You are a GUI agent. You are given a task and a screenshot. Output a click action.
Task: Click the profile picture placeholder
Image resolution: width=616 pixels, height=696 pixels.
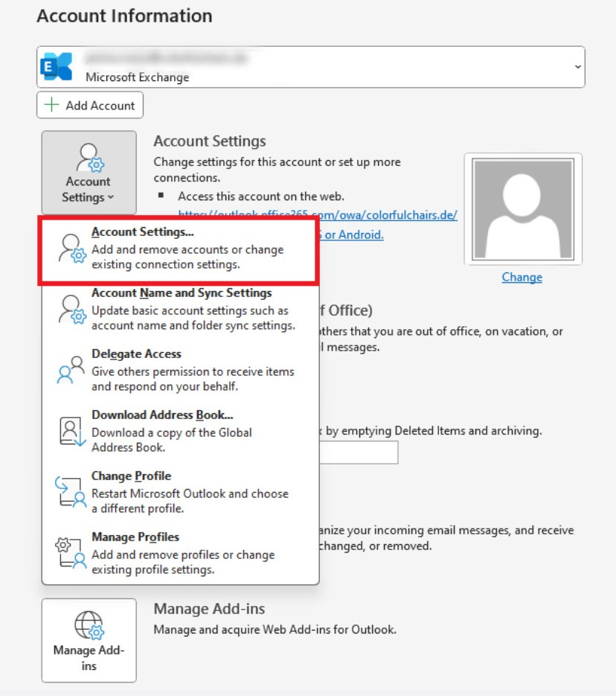pyautogui.click(x=522, y=208)
